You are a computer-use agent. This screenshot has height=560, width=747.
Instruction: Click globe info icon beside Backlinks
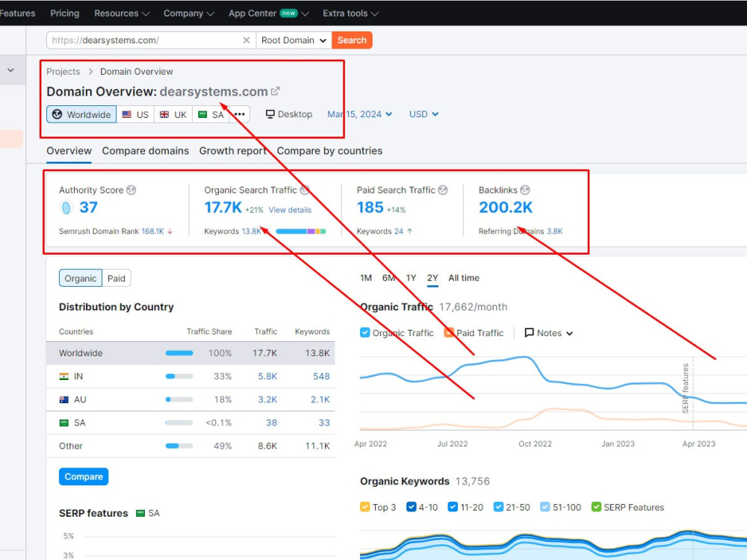pos(525,190)
